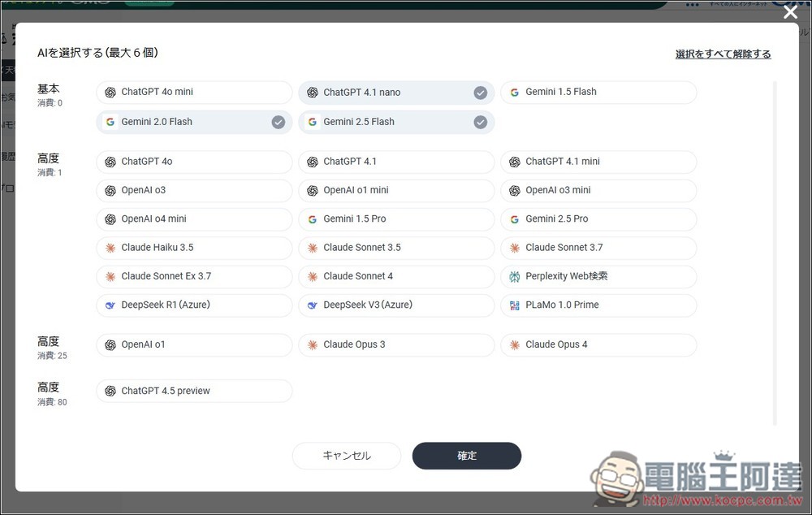Click the 'Claude Opus 3' label text
Image resolution: width=812 pixels, height=515 pixels.
(x=354, y=344)
